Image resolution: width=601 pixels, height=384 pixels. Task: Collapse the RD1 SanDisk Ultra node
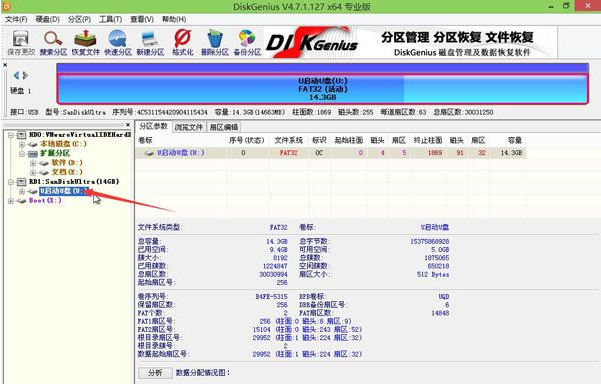pos(11,182)
